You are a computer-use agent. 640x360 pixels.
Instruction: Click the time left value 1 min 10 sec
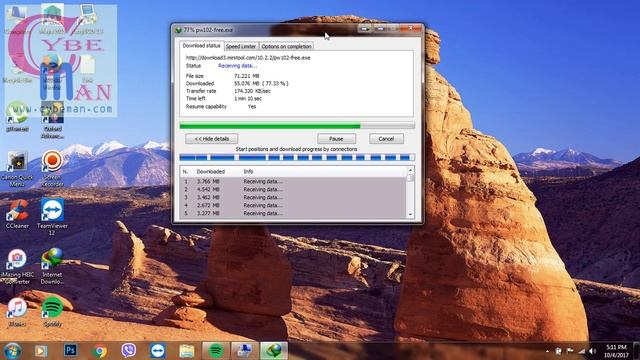(248, 98)
